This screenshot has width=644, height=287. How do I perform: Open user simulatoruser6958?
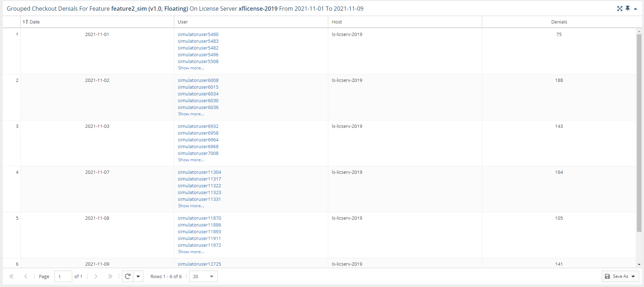[x=198, y=133]
